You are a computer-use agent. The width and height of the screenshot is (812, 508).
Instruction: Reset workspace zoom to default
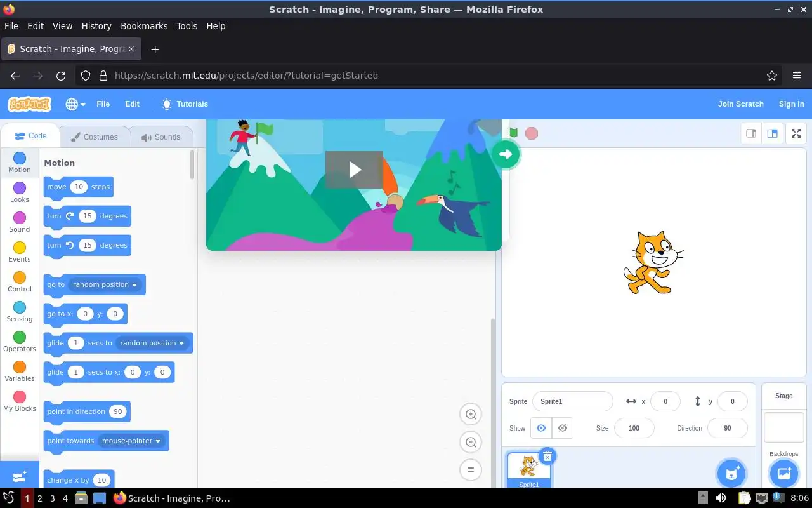click(471, 470)
